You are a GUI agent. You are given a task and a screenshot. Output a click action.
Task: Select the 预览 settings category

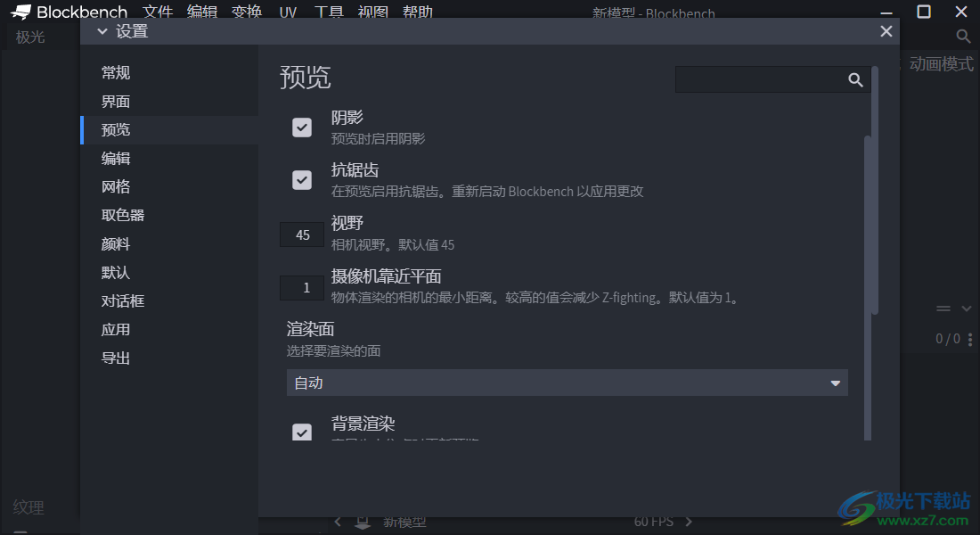tap(169, 129)
